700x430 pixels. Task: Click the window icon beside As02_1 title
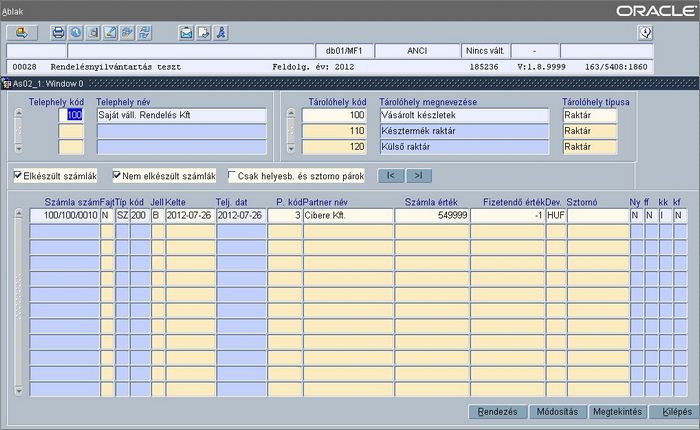point(7,83)
